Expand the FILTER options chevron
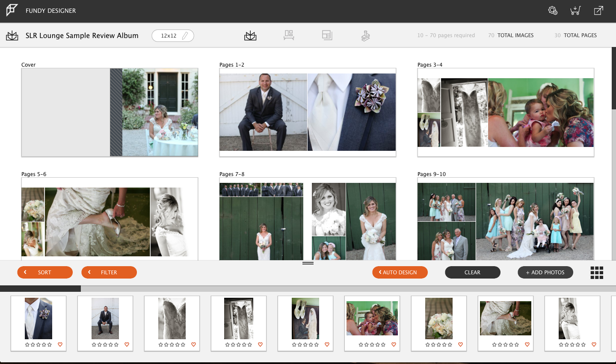The image size is (616, 364). (x=89, y=272)
